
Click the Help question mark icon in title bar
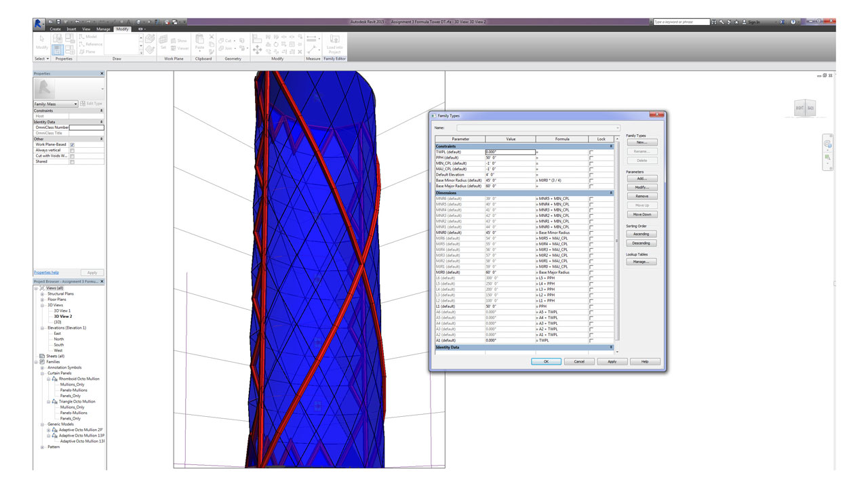pos(793,22)
